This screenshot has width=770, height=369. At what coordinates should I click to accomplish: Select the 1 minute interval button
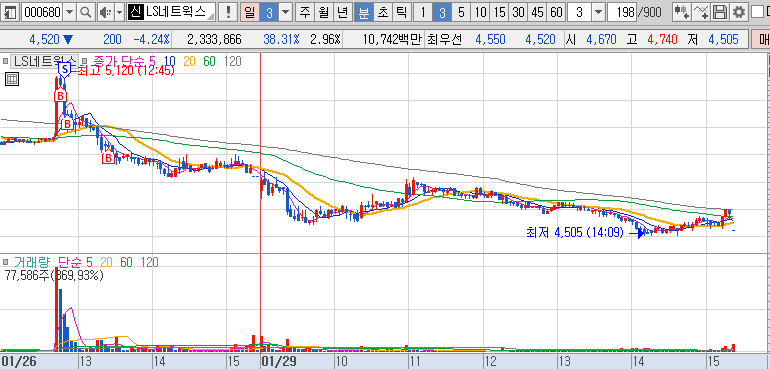click(422, 13)
